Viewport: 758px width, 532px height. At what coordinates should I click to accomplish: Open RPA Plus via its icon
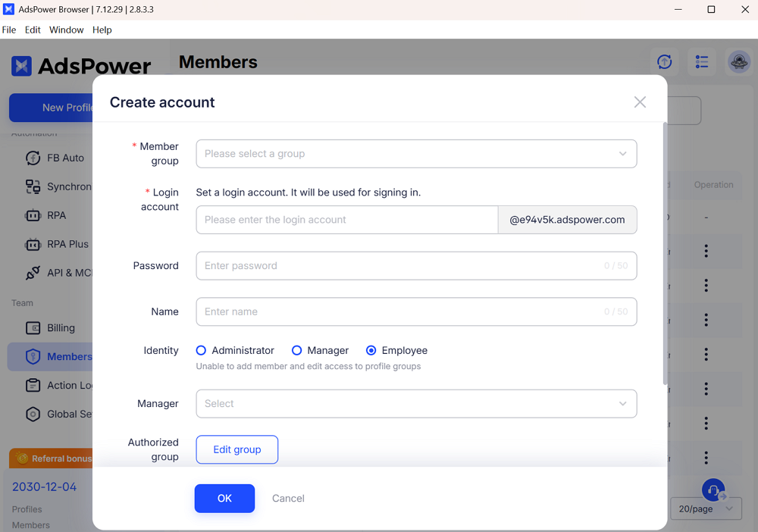click(33, 244)
